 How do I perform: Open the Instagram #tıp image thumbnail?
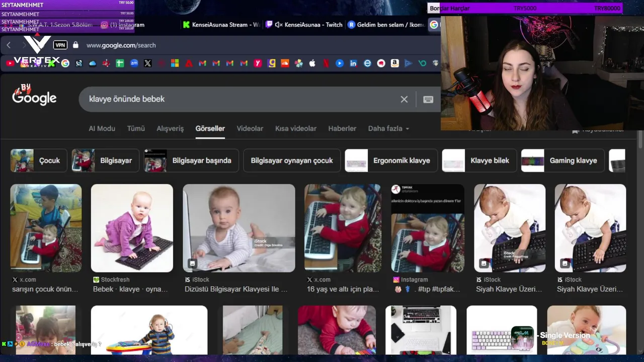click(428, 228)
